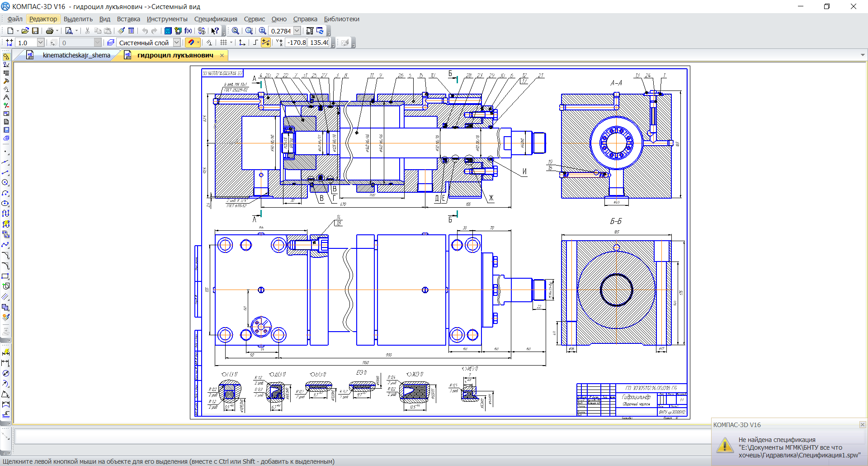Open the Layers manager icon
Screen dimensions: 868x466
click(x=110, y=43)
